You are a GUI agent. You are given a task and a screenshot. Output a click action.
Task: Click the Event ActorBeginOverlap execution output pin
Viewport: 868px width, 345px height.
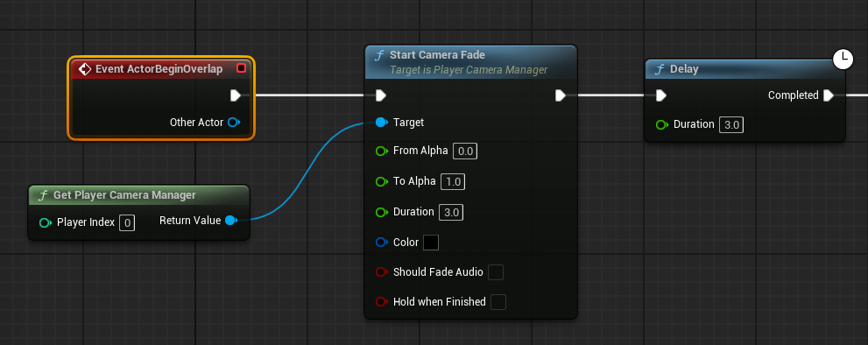pos(236,95)
